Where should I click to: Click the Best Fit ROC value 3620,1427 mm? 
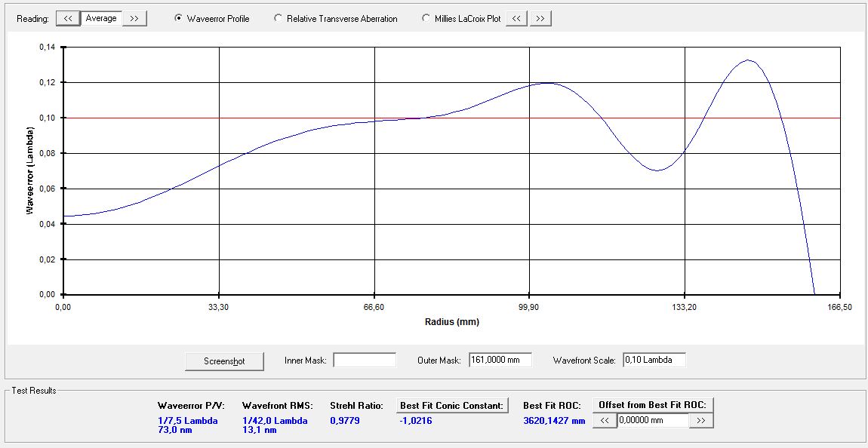(x=554, y=421)
